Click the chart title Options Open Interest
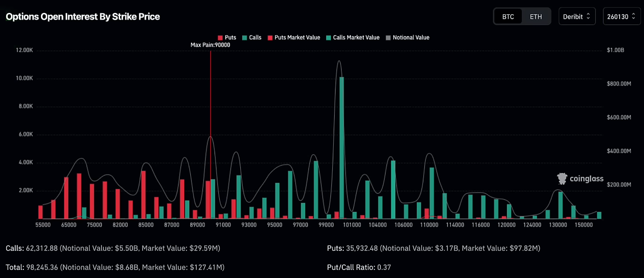Viewport: 644px width, 278px height. coord(82,17)
